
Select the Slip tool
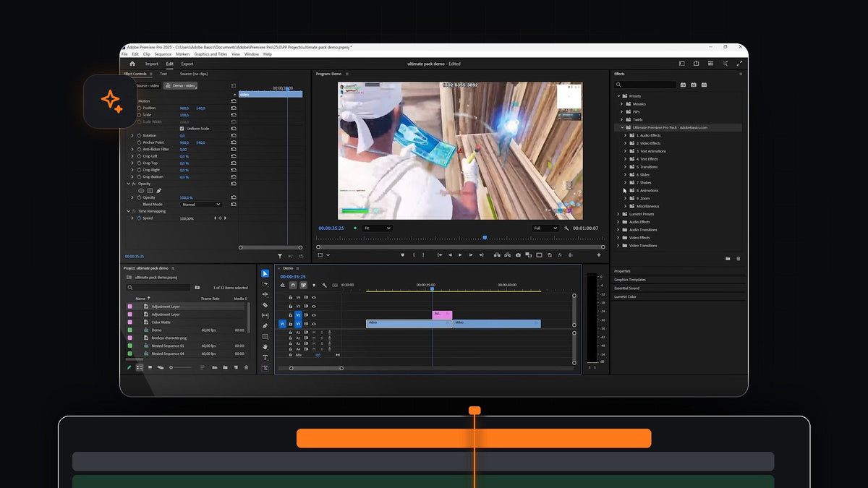click(x=265, y=315)
